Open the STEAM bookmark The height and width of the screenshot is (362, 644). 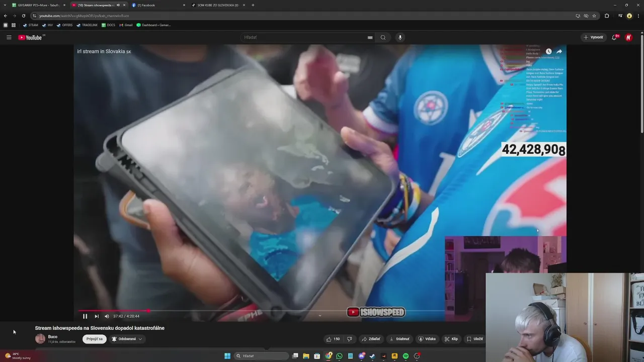click(x=31, y=25)
